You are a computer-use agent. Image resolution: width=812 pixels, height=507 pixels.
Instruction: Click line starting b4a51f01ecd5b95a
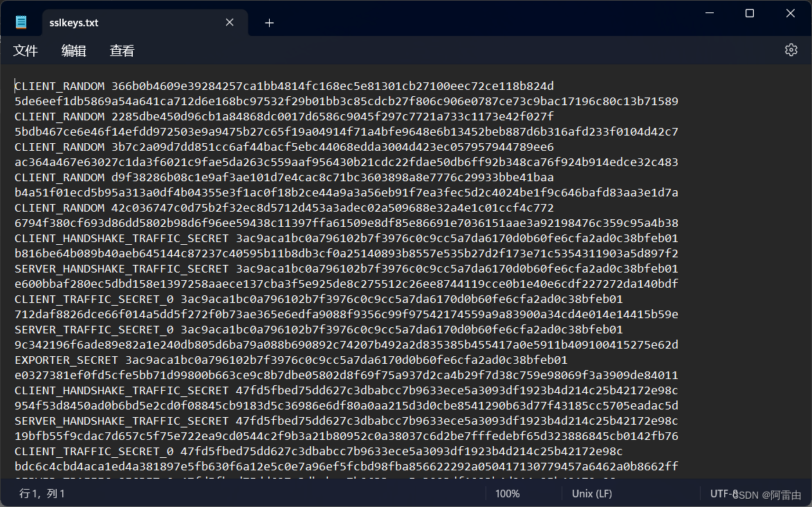click(347, 193)
